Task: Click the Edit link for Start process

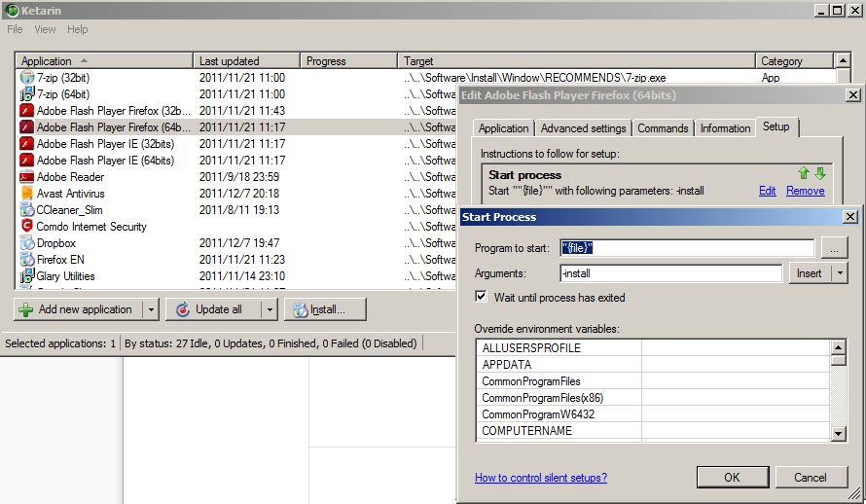Action: [767, 191]
